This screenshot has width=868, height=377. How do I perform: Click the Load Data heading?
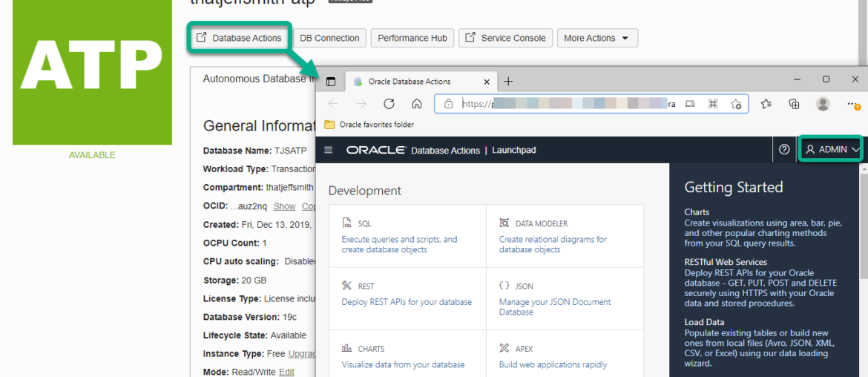(704, 322)
